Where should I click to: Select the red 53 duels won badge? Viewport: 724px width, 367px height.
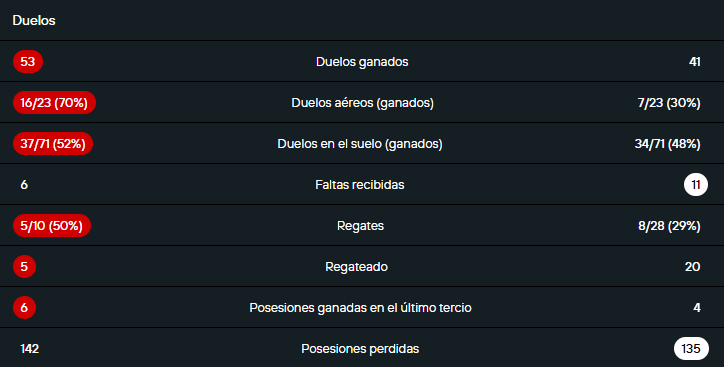[x=28, y=61]
